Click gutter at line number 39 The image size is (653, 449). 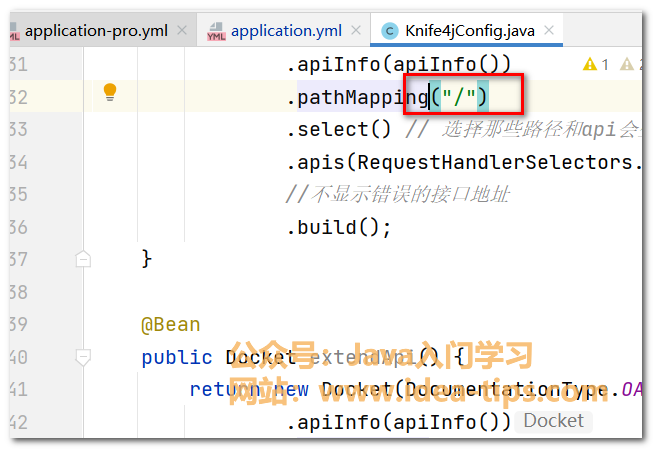pyautogui.click(x=18, y=325)
